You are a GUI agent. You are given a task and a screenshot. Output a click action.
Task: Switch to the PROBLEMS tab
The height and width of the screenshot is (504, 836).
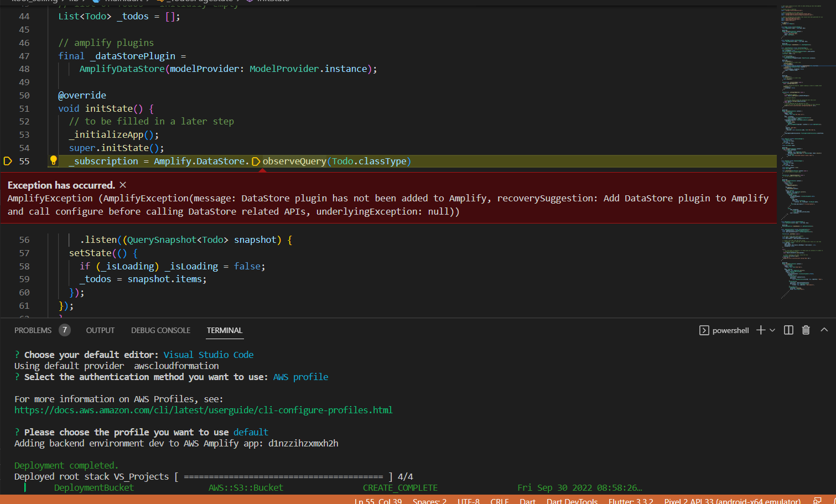tap(33, 330)
